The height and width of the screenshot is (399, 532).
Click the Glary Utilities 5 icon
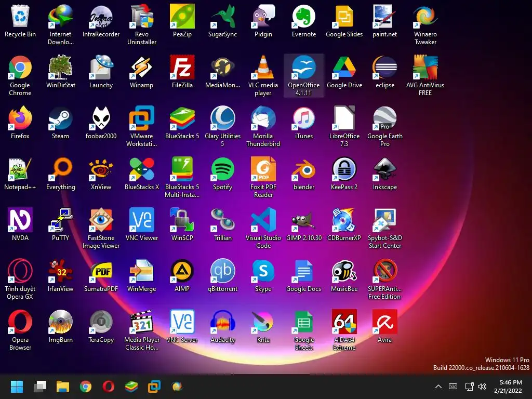coord(222,119)
